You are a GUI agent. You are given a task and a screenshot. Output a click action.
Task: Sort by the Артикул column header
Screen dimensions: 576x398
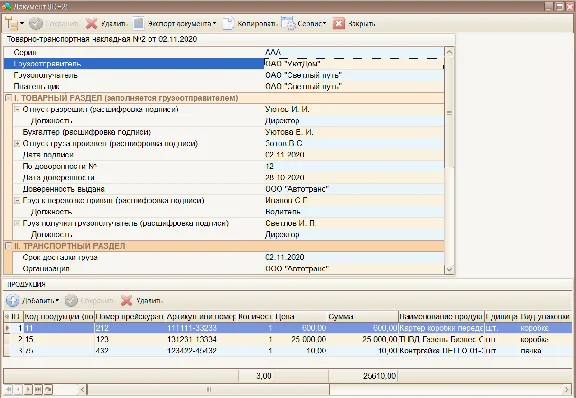tap(201, 316)
